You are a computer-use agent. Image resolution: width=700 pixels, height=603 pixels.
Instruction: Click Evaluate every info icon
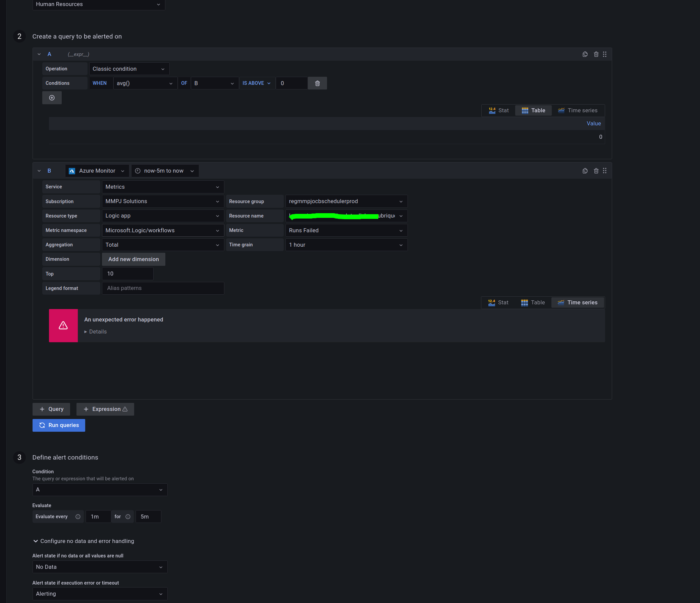[78, 517]
